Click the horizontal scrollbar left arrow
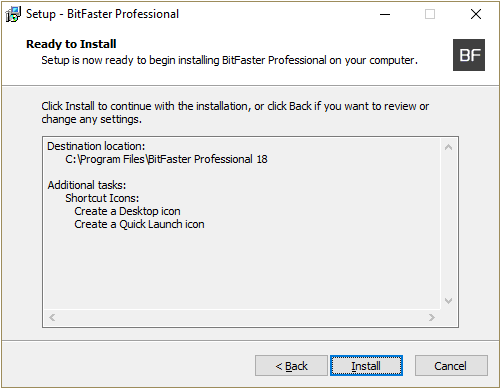501x389 pixels. pos(52,317)
